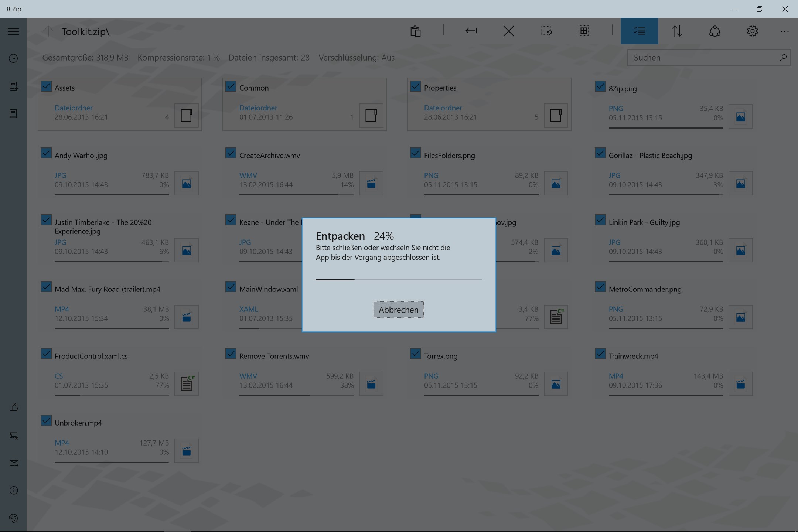798x532 pixels.
Task: Paste files using the clipboard icon
Action: click(416, 31)
